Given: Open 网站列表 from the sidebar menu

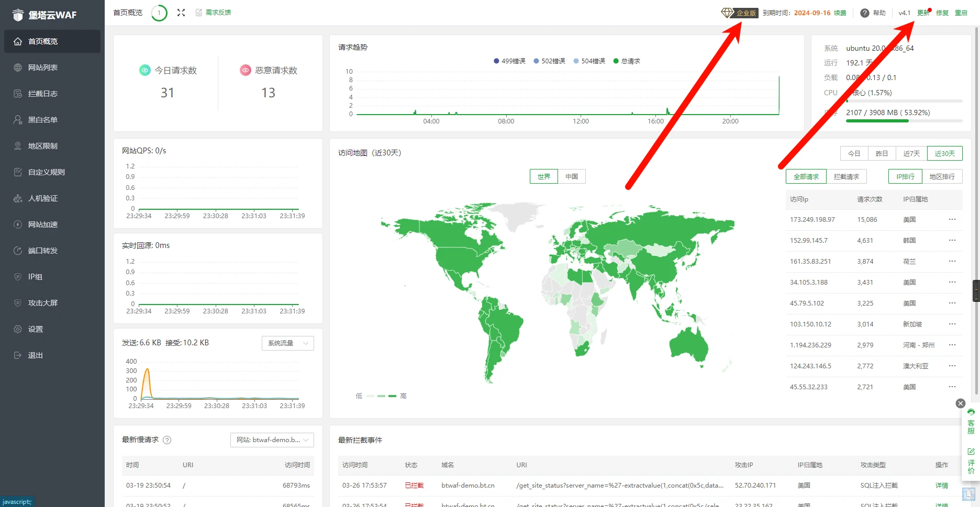Looking at the screenshot, I should pyautogui.click(x=43, y=67).
